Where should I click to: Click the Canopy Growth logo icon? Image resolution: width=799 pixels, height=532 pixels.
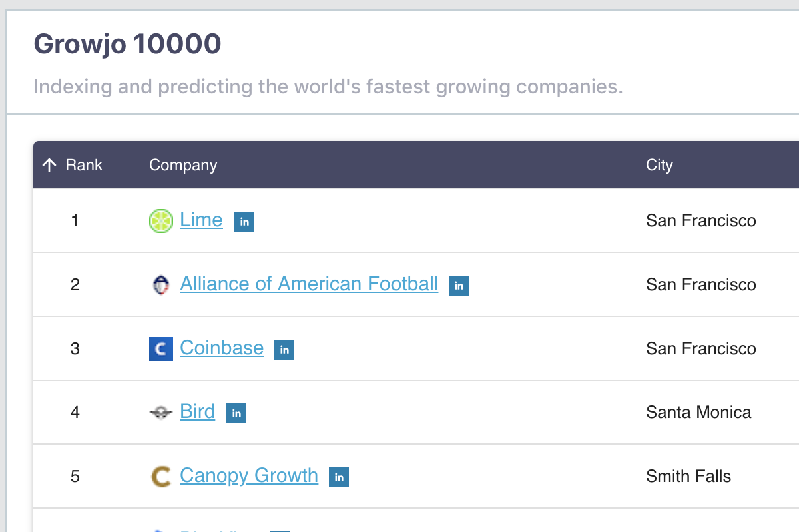click(160, 477)
